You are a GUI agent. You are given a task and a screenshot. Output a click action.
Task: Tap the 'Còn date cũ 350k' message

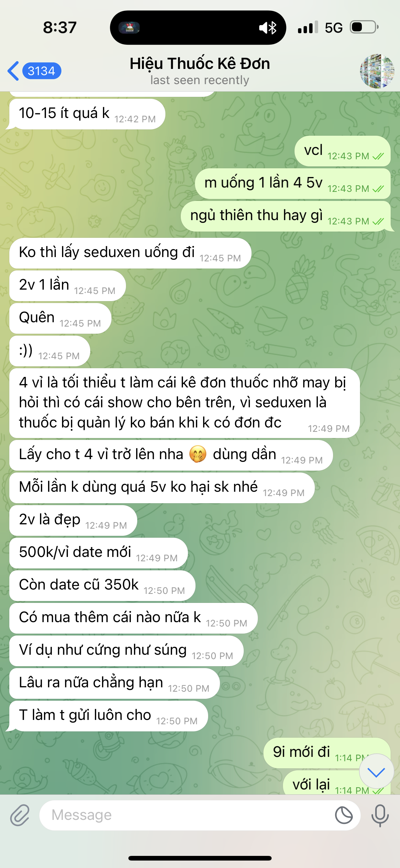pyautogui.click(x=102, y=585)
